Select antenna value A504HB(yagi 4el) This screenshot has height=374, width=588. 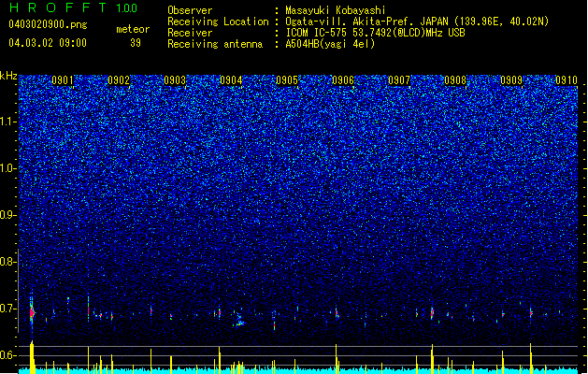(x=330, y=44)
